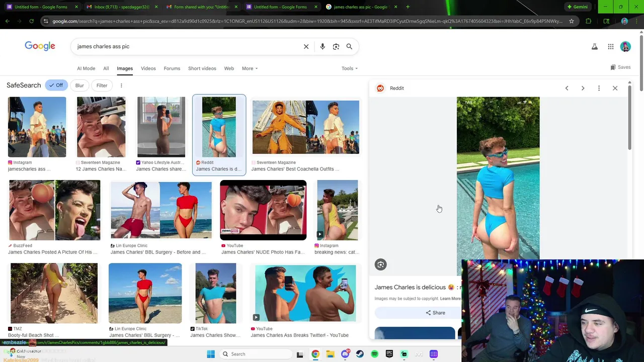Viewport: 644px width, 362px height.
Task: Open SafeSearch more options dots
Action: (121, 85)
